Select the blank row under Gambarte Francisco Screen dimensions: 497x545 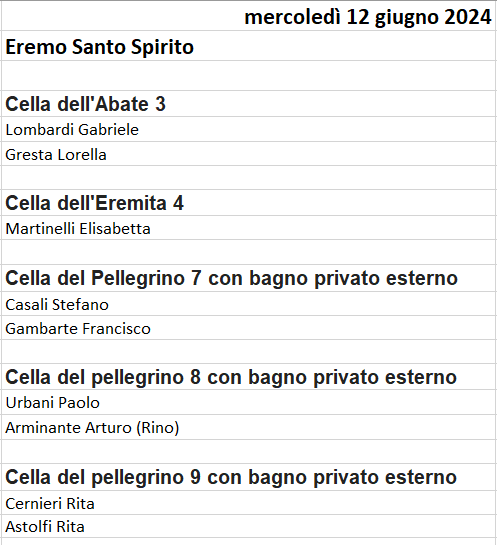pos(248,352)
